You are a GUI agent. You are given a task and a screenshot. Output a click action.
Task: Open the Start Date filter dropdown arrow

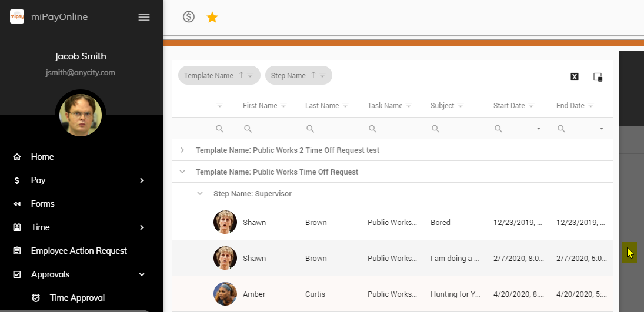(538, 129)
